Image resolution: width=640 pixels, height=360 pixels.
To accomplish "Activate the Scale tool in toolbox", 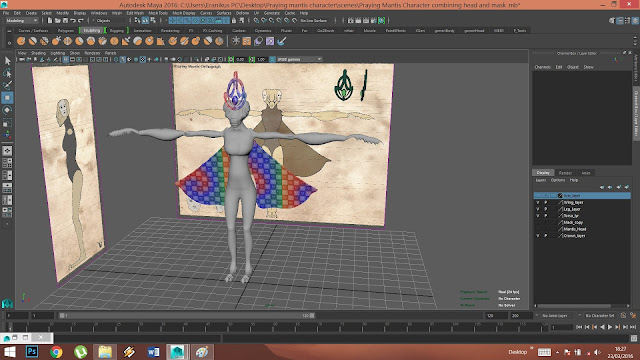I will 7,122.
